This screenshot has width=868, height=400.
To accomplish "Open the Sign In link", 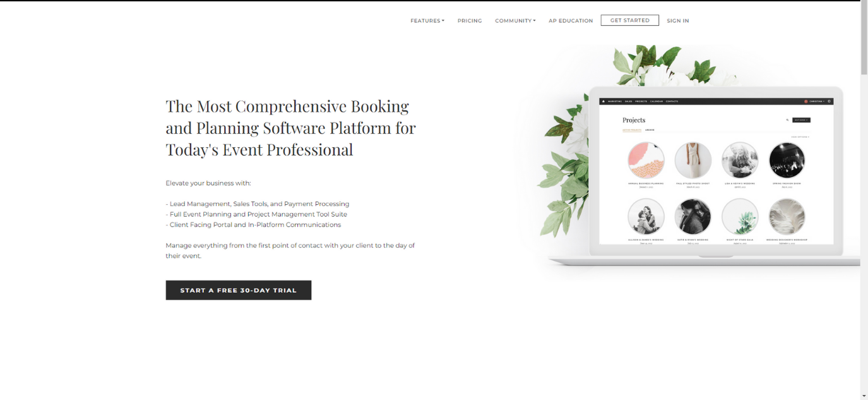I will tap(678, 21).
